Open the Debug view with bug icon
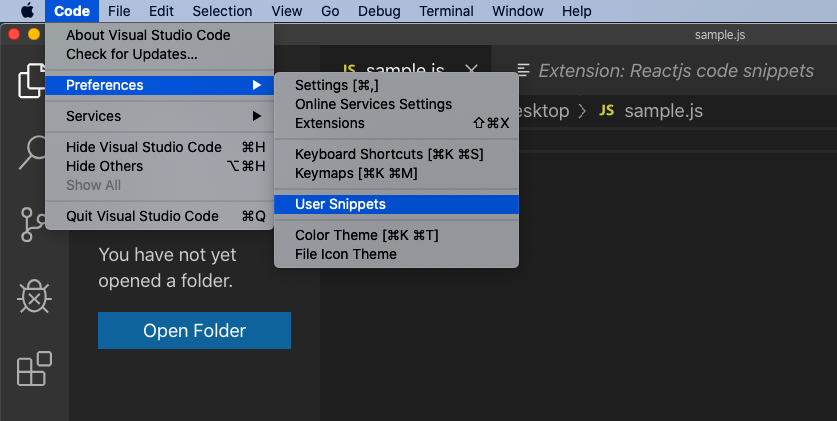The image size is (837, 421). (x=34, y=297)
